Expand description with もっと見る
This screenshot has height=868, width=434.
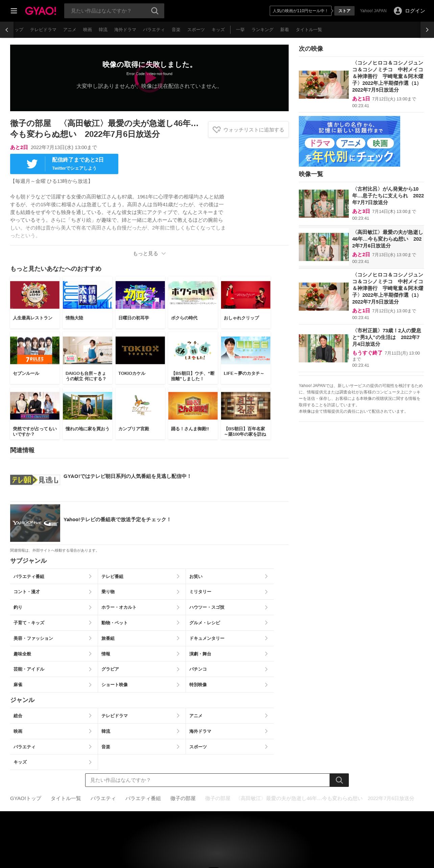149,254
